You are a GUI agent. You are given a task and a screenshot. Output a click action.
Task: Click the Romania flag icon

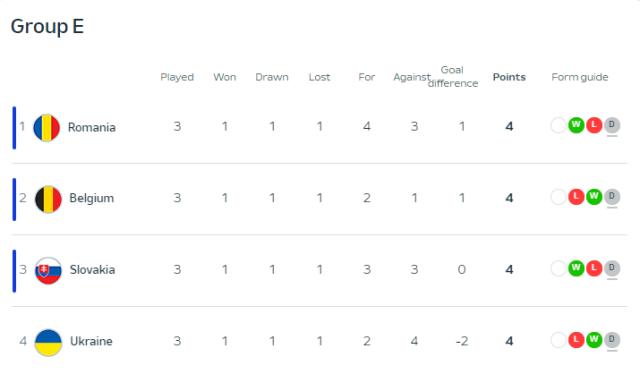coord(47,127)
